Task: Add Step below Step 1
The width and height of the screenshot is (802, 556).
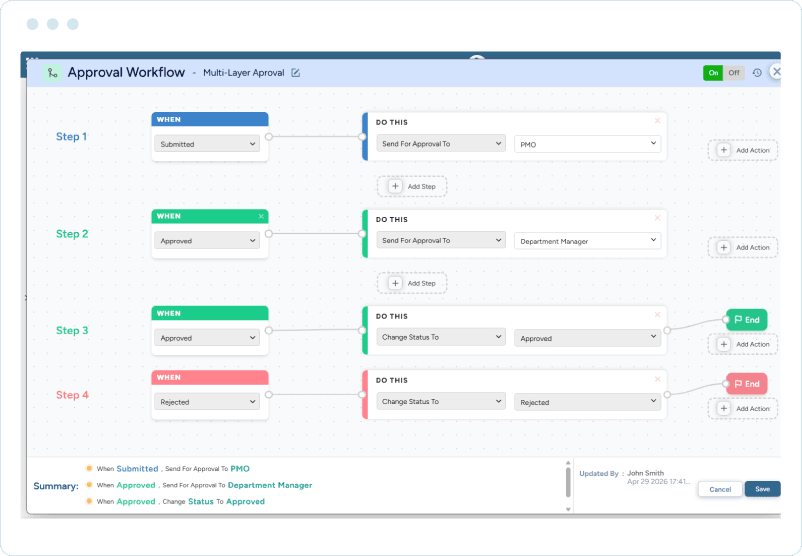Action: pos(412,186)
